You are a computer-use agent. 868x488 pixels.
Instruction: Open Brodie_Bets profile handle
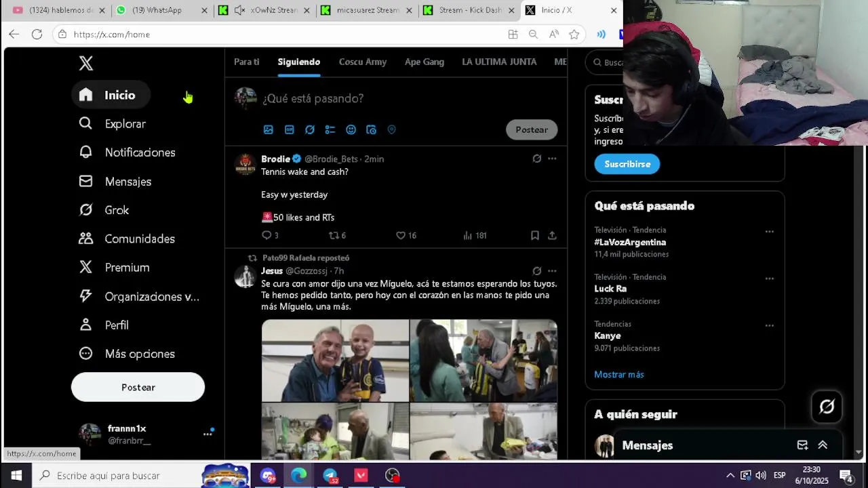331,159
